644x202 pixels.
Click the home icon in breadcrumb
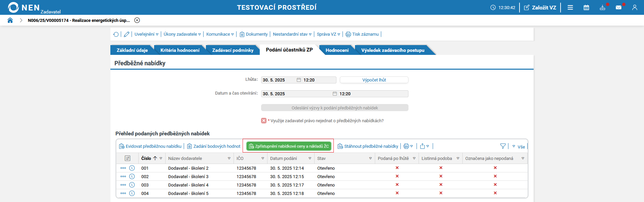click(10, 20)
